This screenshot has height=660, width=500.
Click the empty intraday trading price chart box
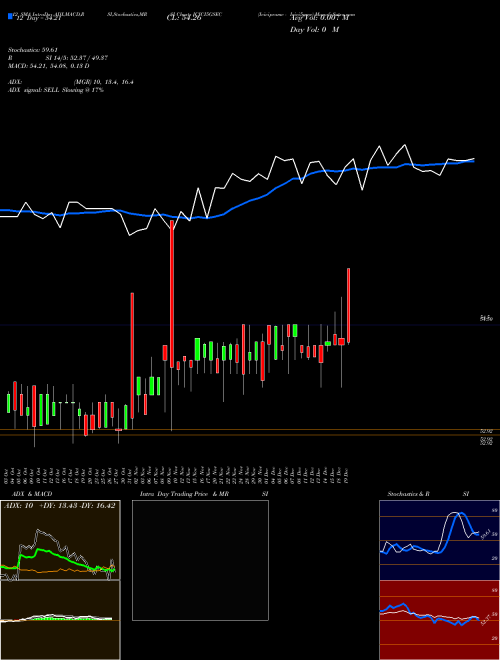tap(200, 560)
